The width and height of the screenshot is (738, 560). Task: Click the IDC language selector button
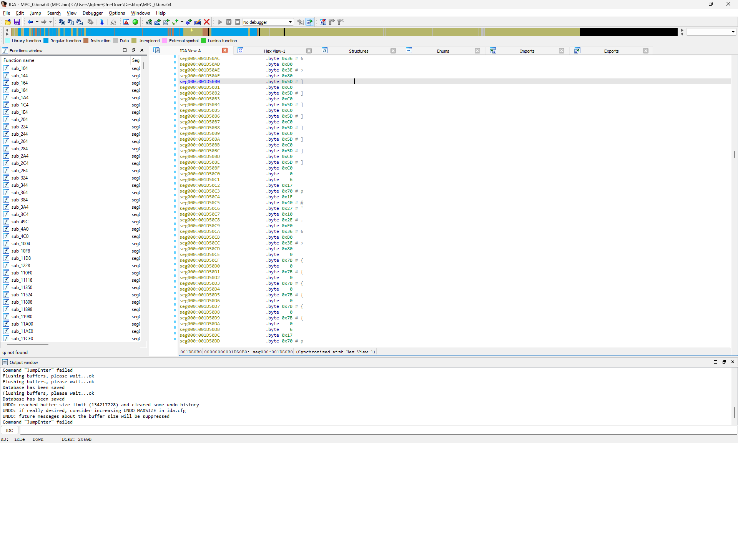[x=10, y=430]
